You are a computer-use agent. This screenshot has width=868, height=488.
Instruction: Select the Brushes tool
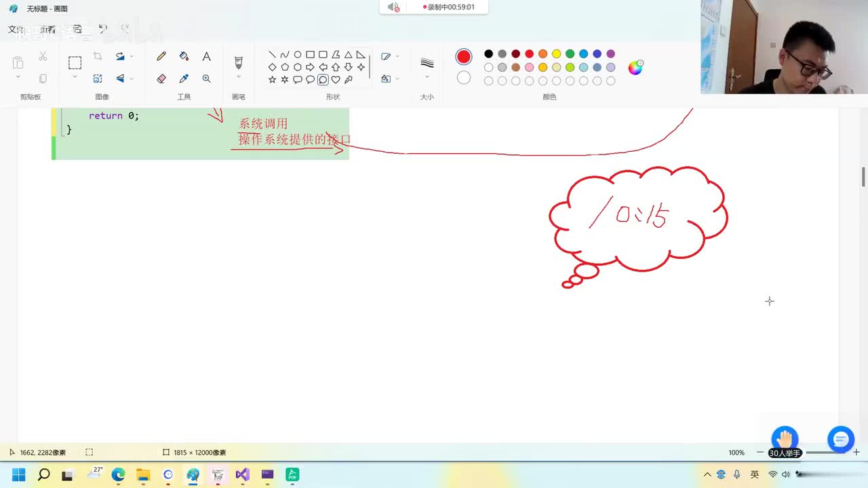(238, 62)
